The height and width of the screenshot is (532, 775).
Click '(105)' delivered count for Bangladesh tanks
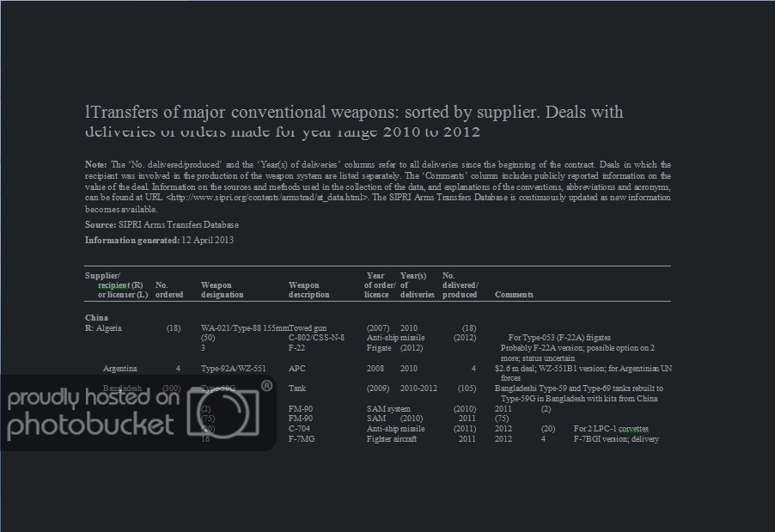(467, 388)
